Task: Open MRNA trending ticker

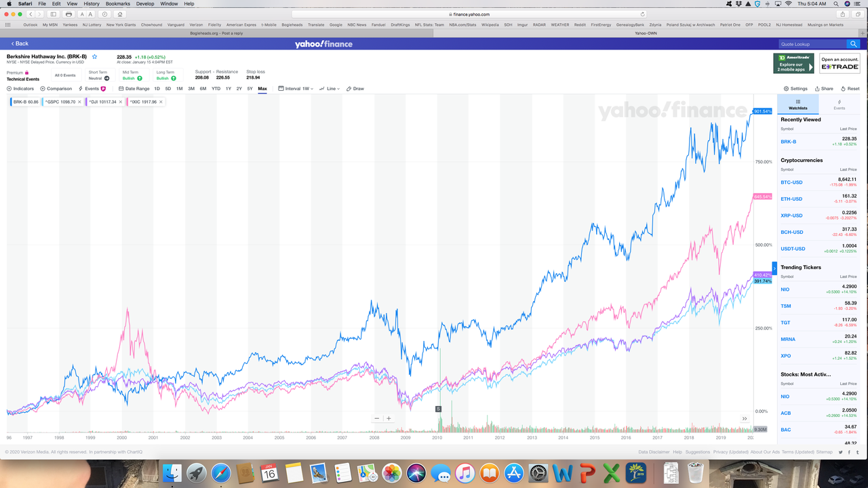Action: [788, 339]
